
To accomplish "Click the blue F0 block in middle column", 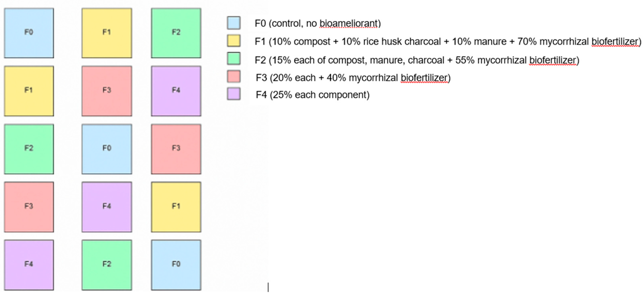I will [107, 149].
